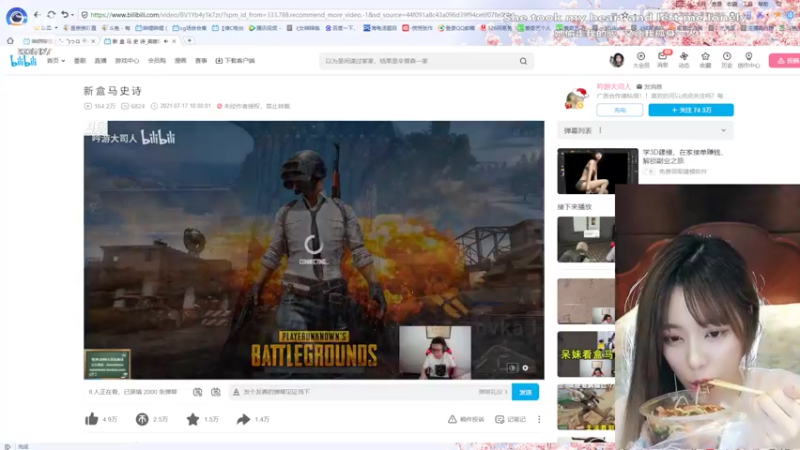Click the 下载客户端 download link
Viewport: 800px width, 450px height.
click(x=235, y=61)
